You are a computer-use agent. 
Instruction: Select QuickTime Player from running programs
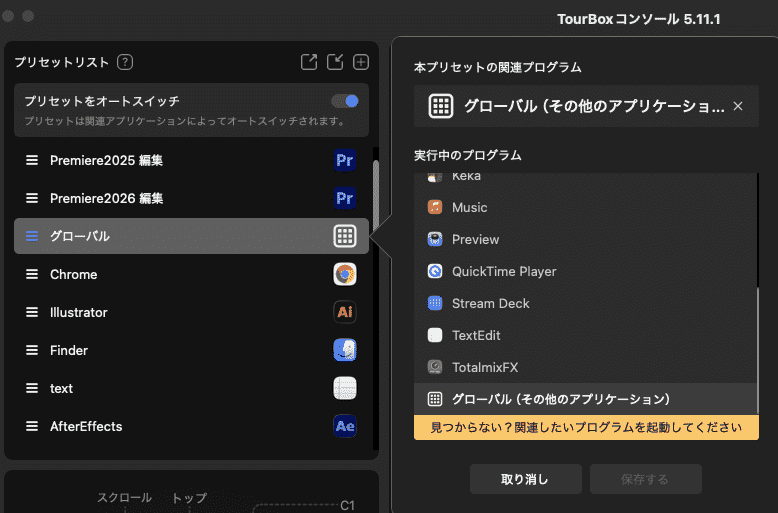(503, 271)
